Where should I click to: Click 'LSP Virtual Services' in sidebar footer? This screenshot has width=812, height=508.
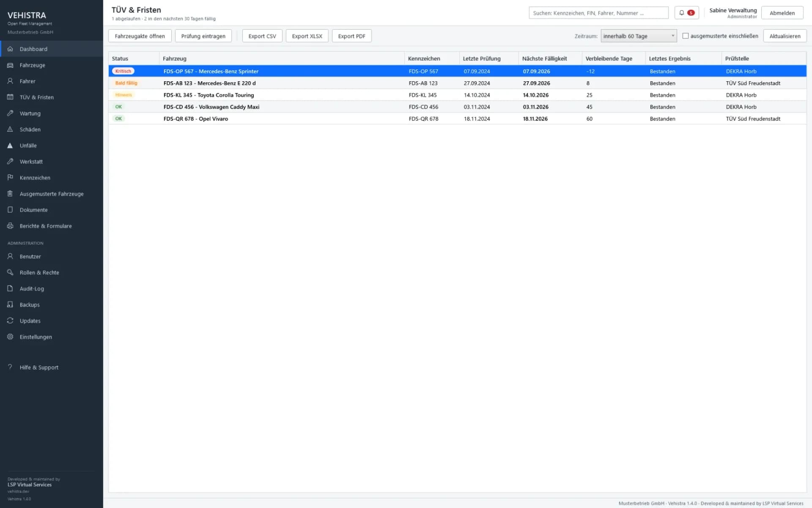tap(30, 485)
